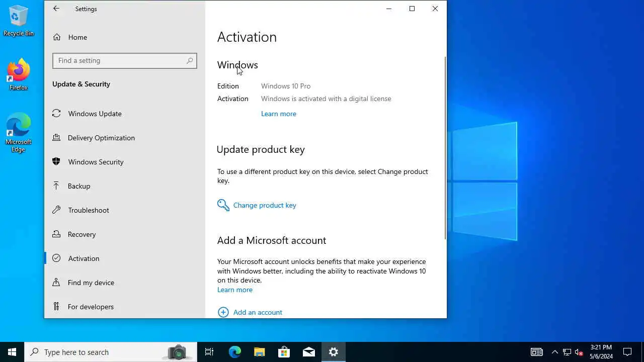
Task: Select Microsoft Edge desktop shortcut
Action: click(x=19, y=133)
